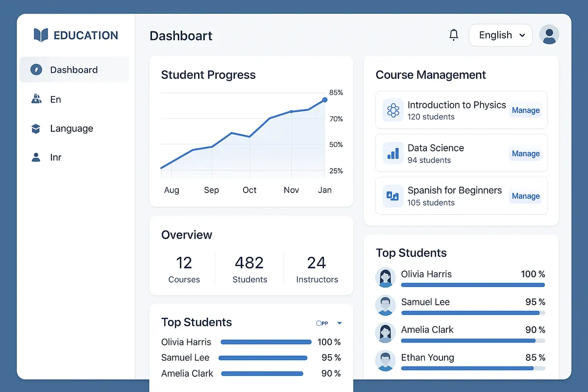Click Manage for Introduction to Physics
Image resolution: width=588 pixels, height=392 pixels.
point(525,110)
